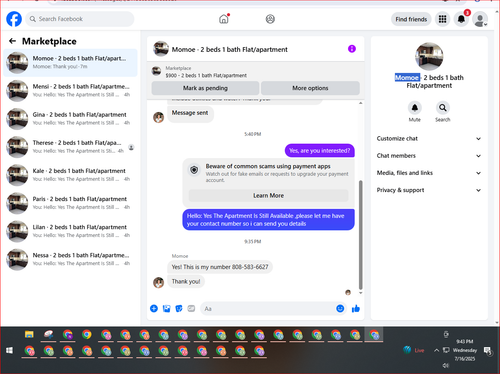
Task: Send a thumbs-up like
Action: 356,309
